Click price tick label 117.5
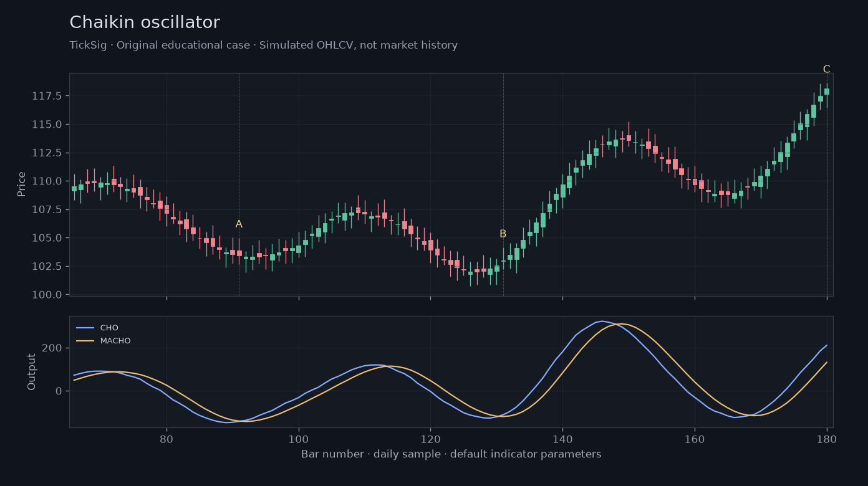 [47, 96]
